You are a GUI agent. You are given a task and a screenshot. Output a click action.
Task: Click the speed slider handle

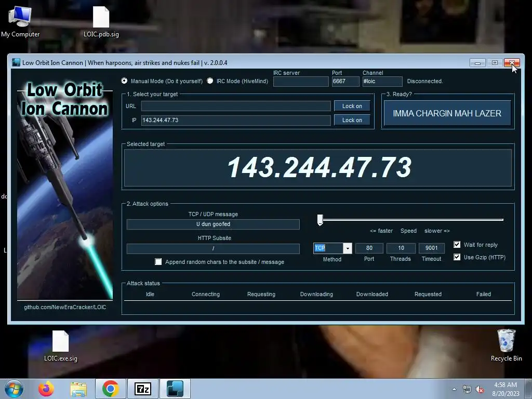[x=320, y=220]
